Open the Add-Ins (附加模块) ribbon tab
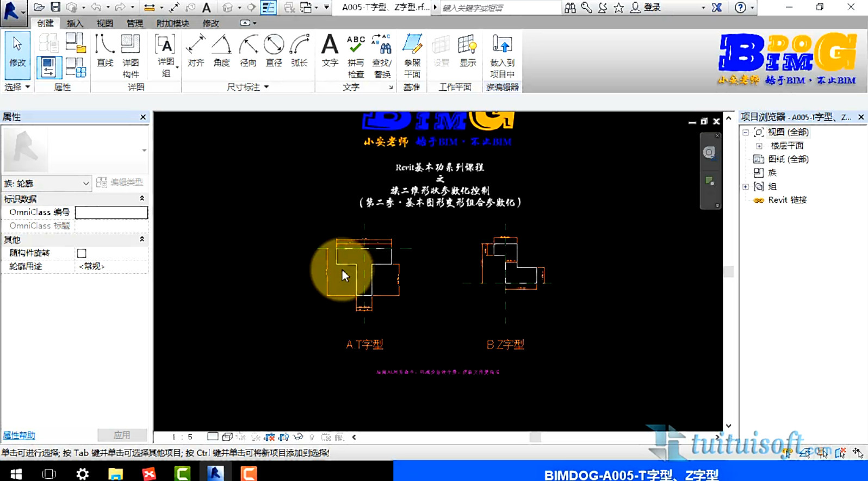 pyautogui.click(x=173, y=23)
